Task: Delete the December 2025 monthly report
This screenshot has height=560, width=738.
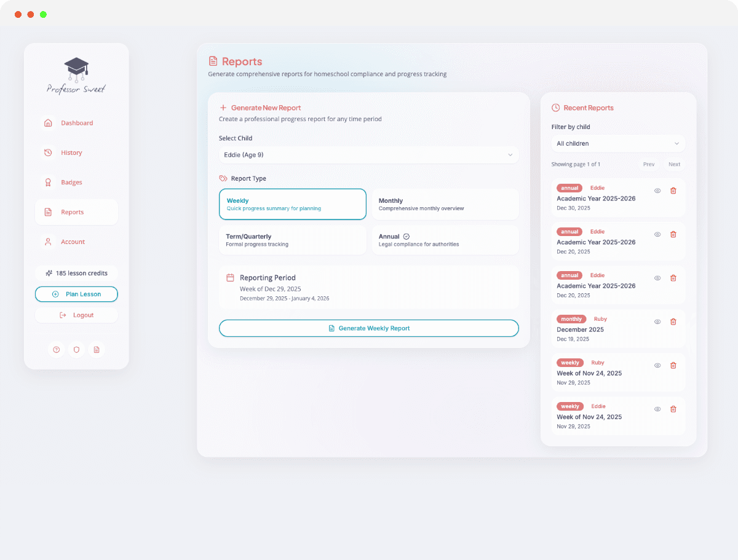Action: [673, 321]
